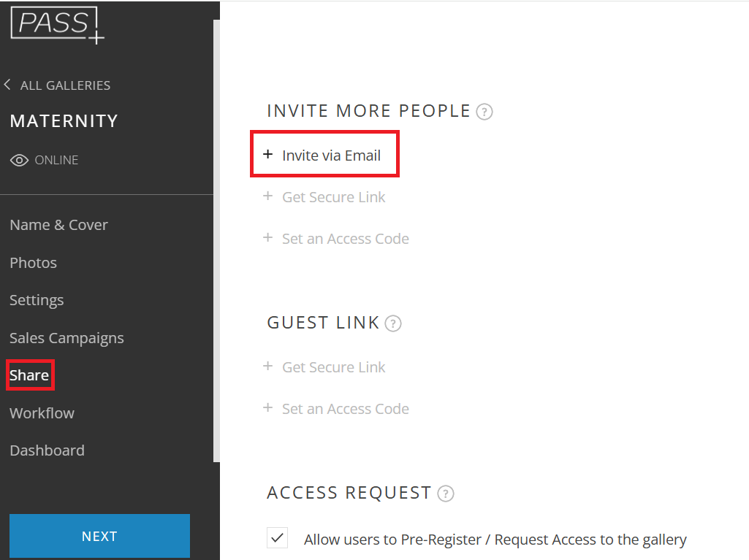
Task: Go to Sales Campaigns section
Action: coord(67,338)
